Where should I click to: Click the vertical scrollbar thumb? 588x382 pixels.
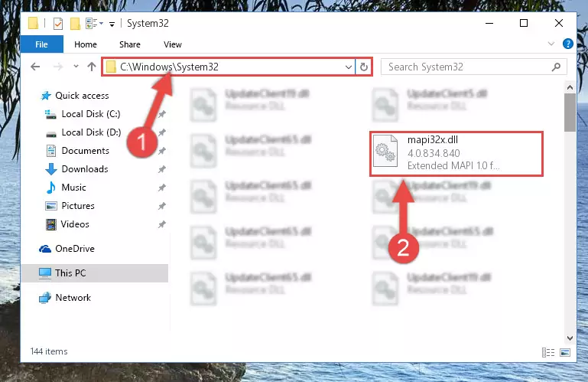570,113
